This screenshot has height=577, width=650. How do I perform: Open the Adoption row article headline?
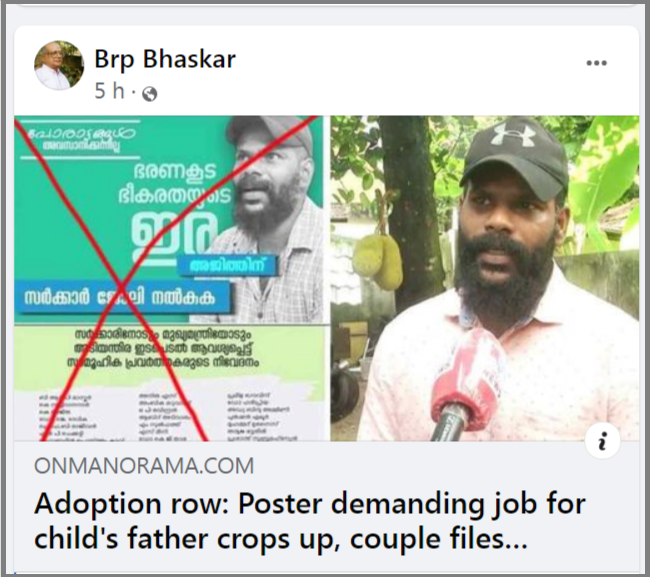[x=310, y=521]
